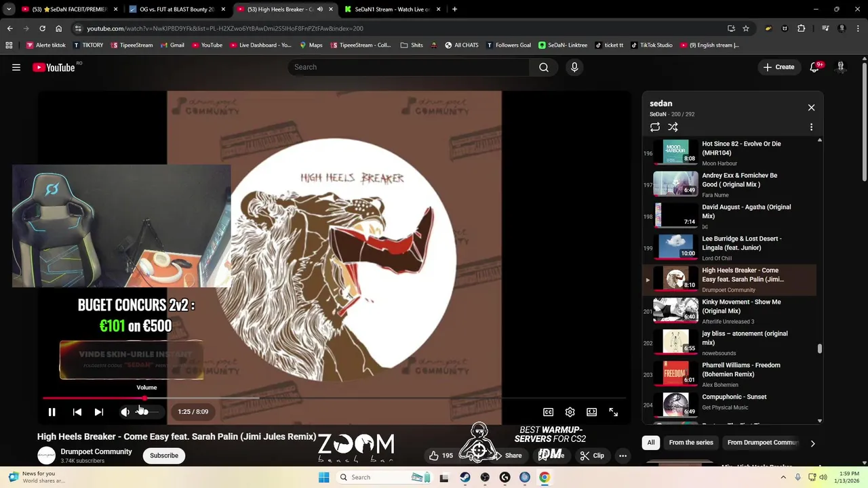Open the Shits bookmarks folder
The image size is (868, 488).
412,45
